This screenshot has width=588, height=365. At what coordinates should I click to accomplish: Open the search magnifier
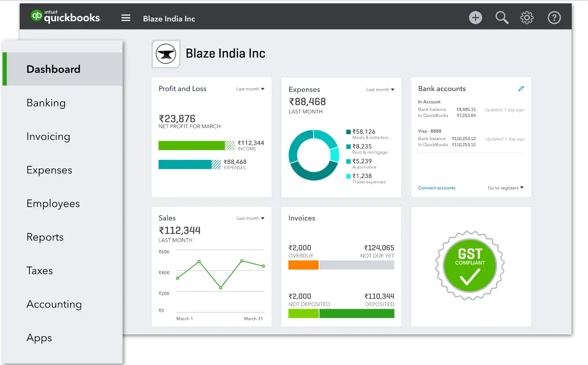[502, 18]
